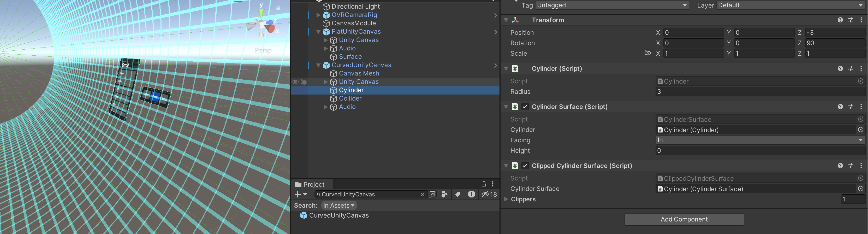Toggle scene view gizmo lock
Screen dimensions: 868x234
click(278, 7)
